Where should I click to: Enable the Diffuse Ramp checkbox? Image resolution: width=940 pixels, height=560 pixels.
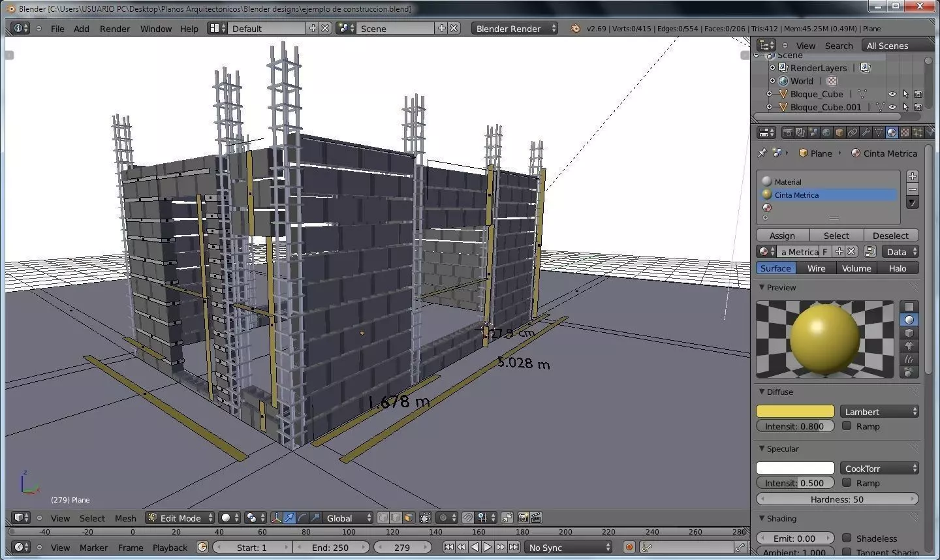click(847, 426)
